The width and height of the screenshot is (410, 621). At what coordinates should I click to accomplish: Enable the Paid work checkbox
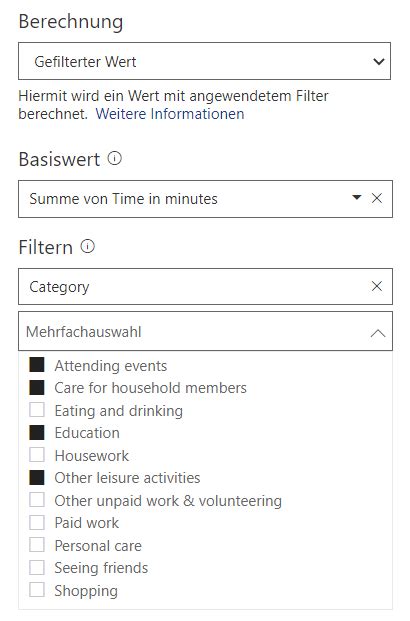click(x=37, y=522)
